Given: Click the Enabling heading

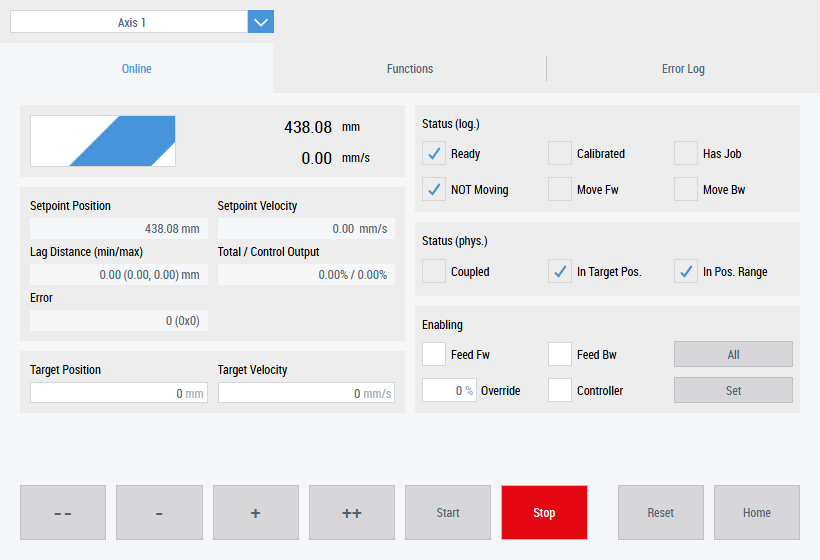Looking at the screenshot, I should pos(442,325).
